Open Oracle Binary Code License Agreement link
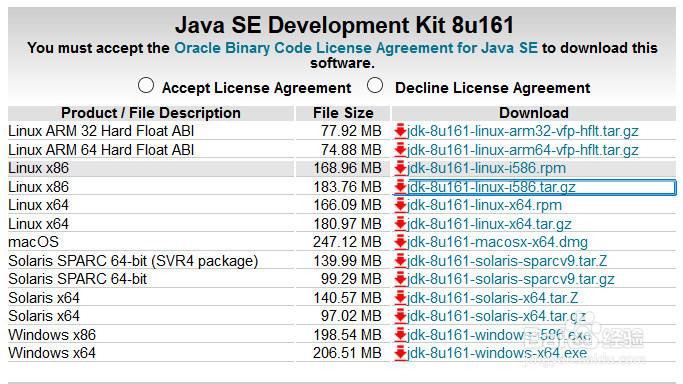683x384 pixels. 356,48
